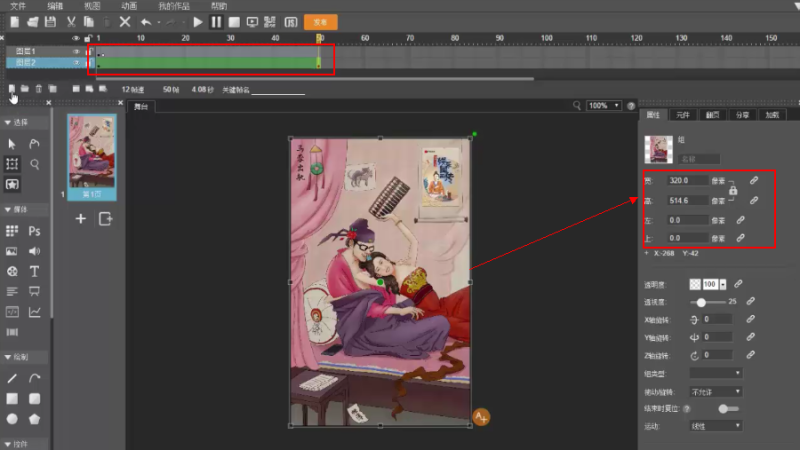This screenshot has height=450, width=800.
Task: Click the width field showing 320.0
Action: 688,181
